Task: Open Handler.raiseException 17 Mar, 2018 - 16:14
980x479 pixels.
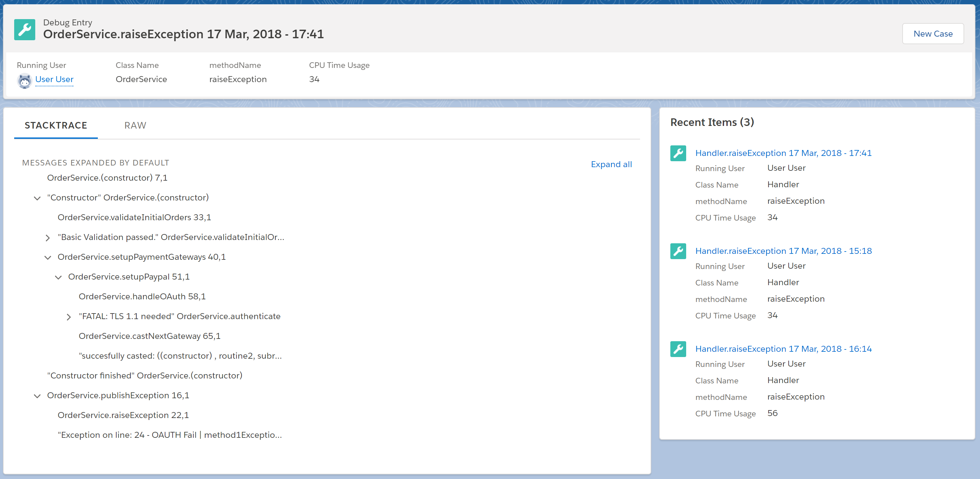Action: [783, 348]
